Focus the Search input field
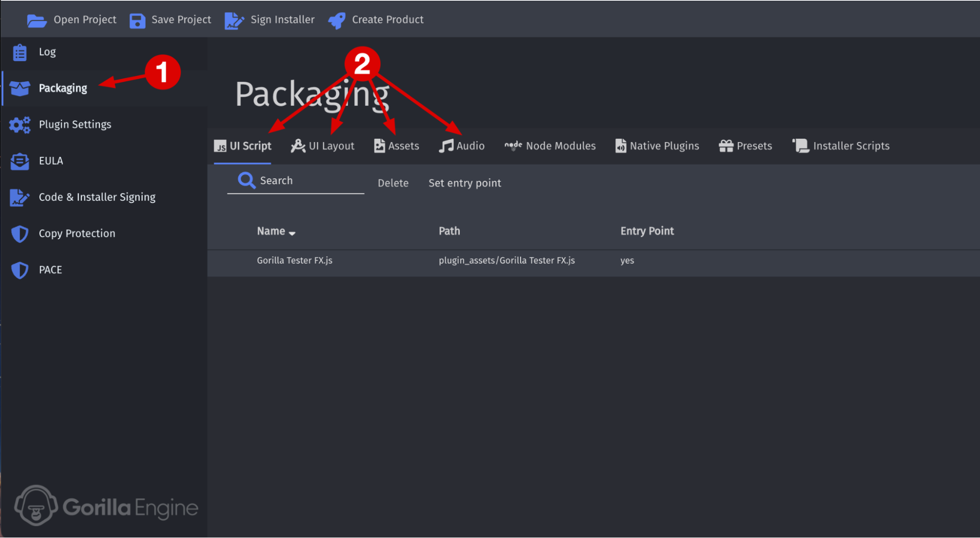The width and height of the screenshot is (980, 538). [296, 181]
